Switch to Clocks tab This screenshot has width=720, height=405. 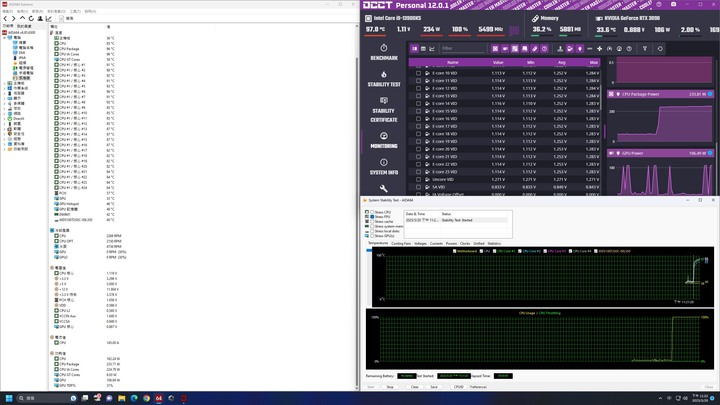[x=465, y=243]
